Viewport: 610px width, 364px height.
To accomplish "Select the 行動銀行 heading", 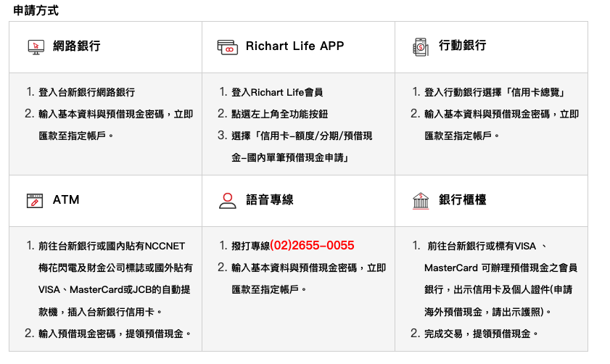I will point(463,46).
